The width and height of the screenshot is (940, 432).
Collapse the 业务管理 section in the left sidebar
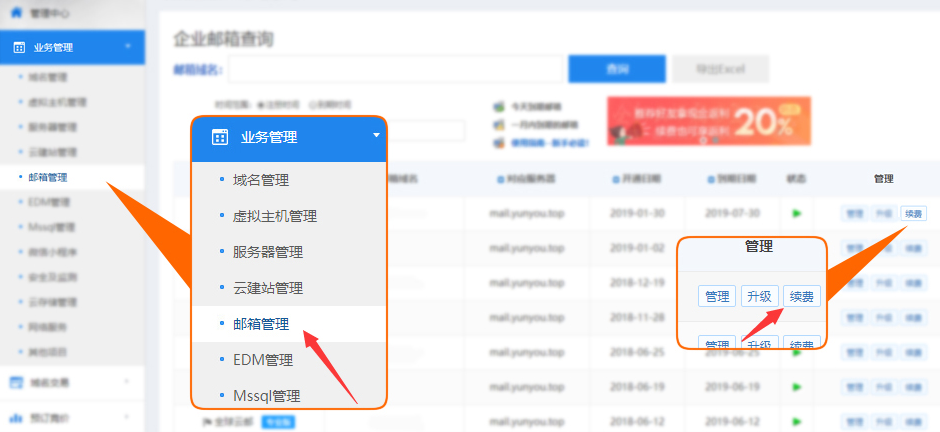127,46
